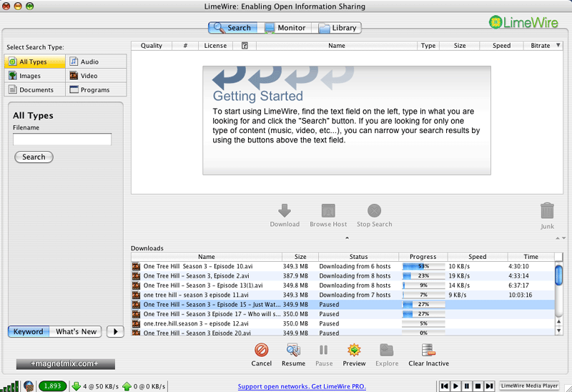Click the small up arrow below Junk
The height and width of the screenshot is (392, 572).
[x=558, y=238]
